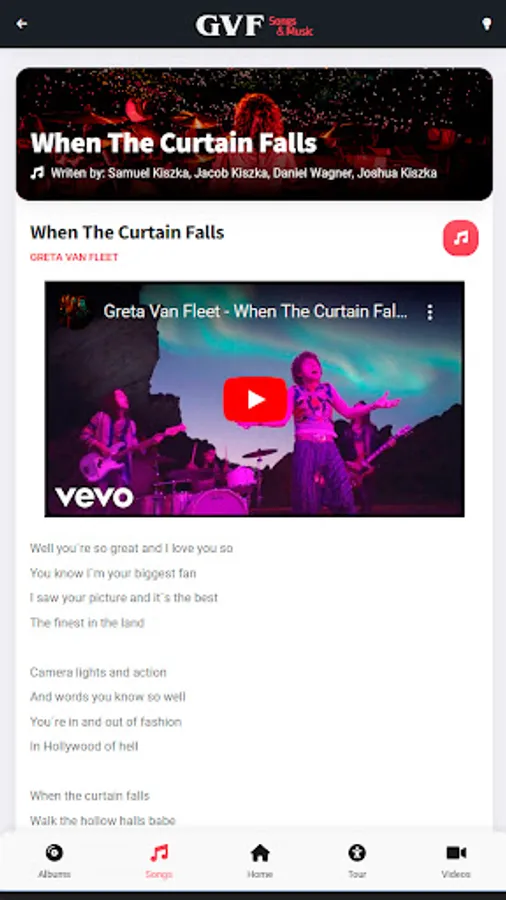
Task: Tap the When The Curtain Falls banner image
Action: point(254,134)
